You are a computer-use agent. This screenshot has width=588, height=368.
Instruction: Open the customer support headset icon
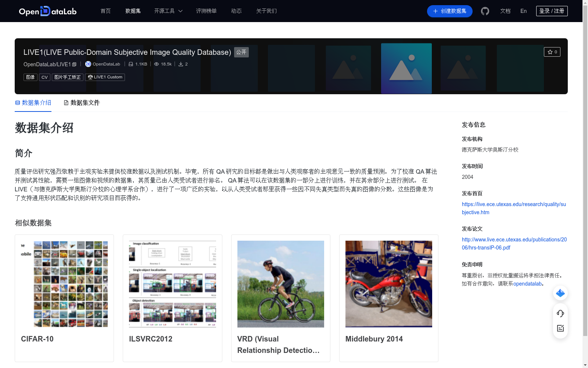[x=560, y=313]
